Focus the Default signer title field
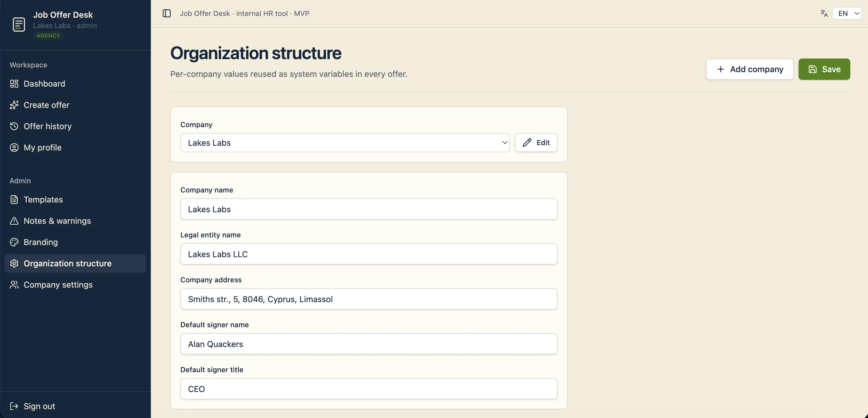The height and width of the screenshot is (418, 868). tap(369, 389)
